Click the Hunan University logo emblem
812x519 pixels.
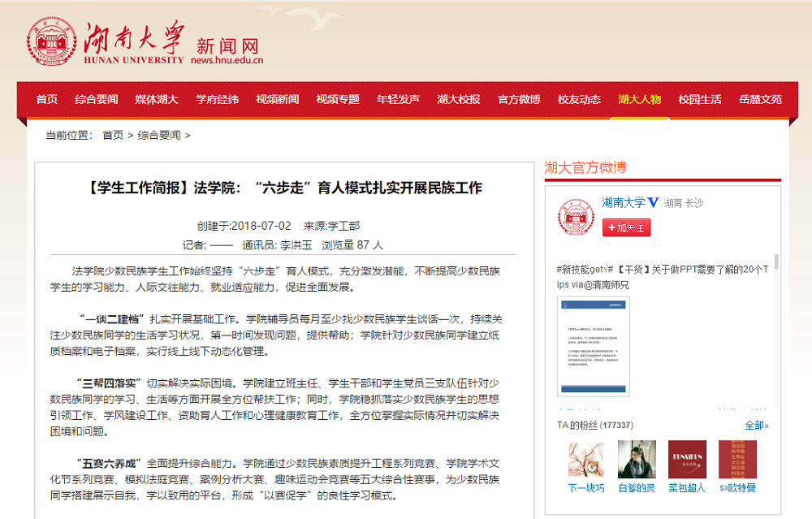(x=52, y=42)
